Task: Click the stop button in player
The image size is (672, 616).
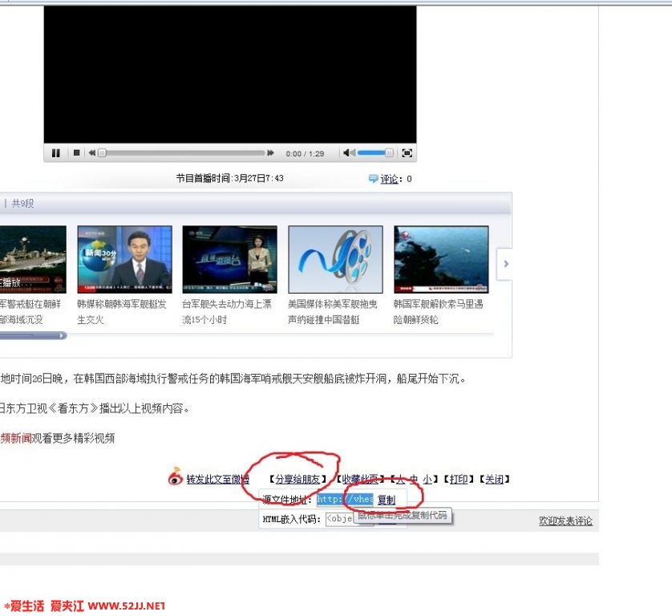Action: 77,153
